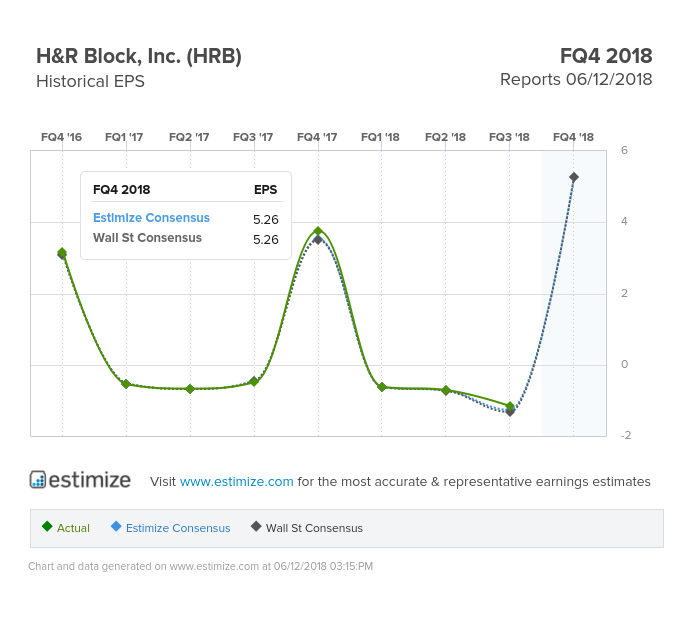Image resolution: width=685 pixels, height=620 pixels.
Task: Click the FQ4 '16 actual data point
Action: pyautogui.click(x=62, y=253)
